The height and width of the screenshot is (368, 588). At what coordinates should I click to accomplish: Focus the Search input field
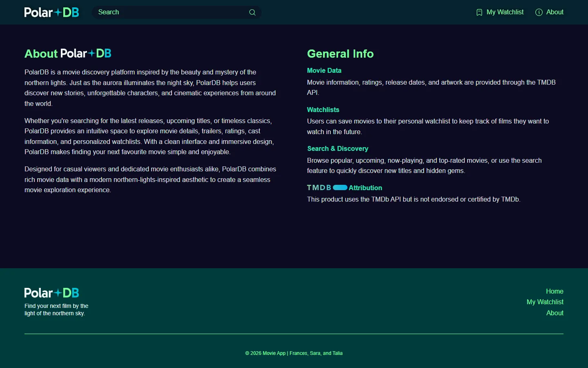(x=176, y=12)
